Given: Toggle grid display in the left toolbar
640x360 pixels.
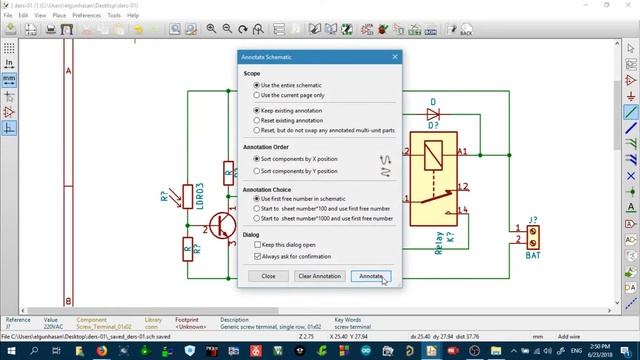Looking at the screenshot, I should coord(9,48).
